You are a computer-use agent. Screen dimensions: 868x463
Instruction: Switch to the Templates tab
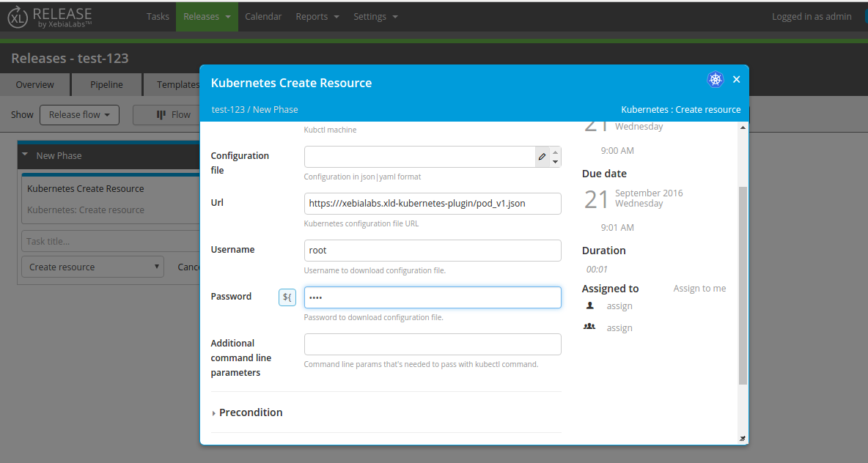[x=172, y=85]
